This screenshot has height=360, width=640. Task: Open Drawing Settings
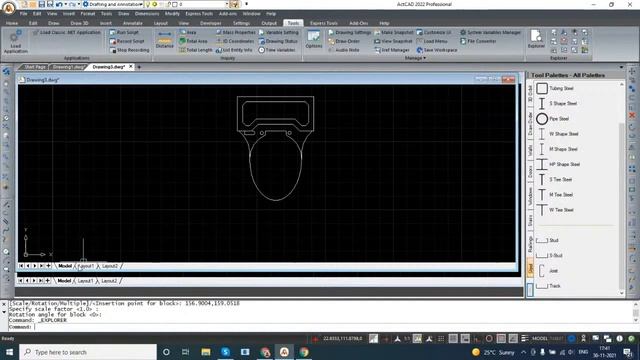tap(350, 32)
